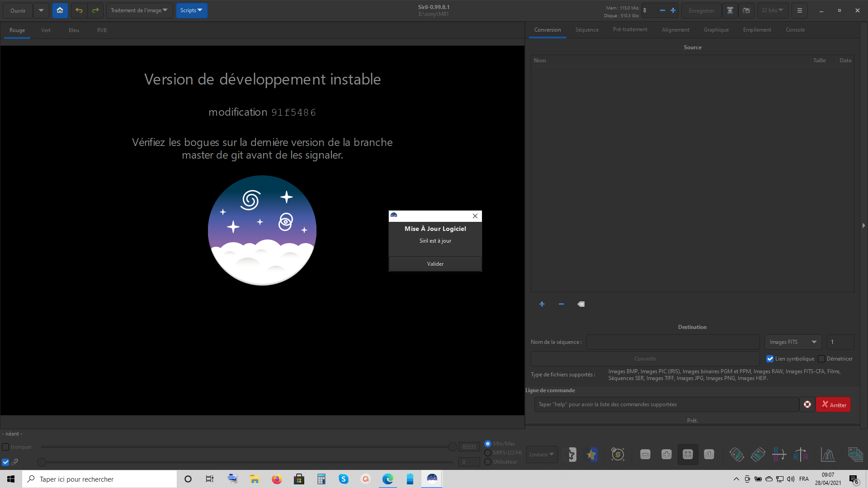Screen dimensions: 868x488
Task: Uncheck the Lien symbolique checkbox
Action: coord(770,359)
